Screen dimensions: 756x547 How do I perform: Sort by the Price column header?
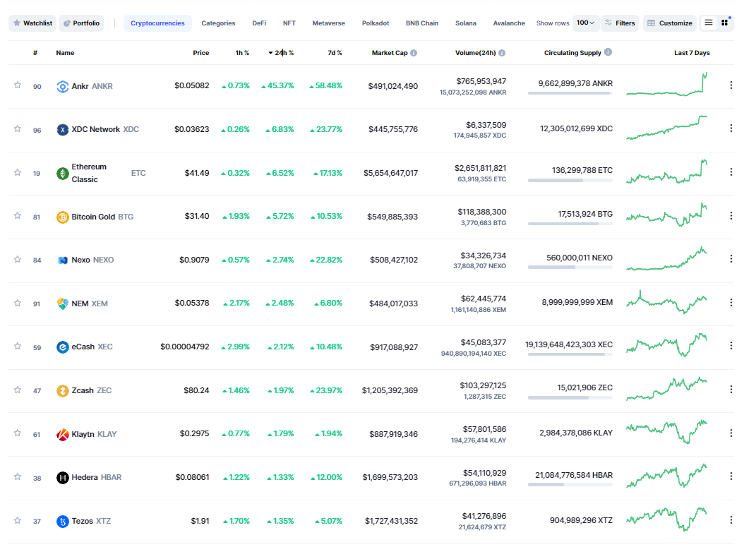201,53
